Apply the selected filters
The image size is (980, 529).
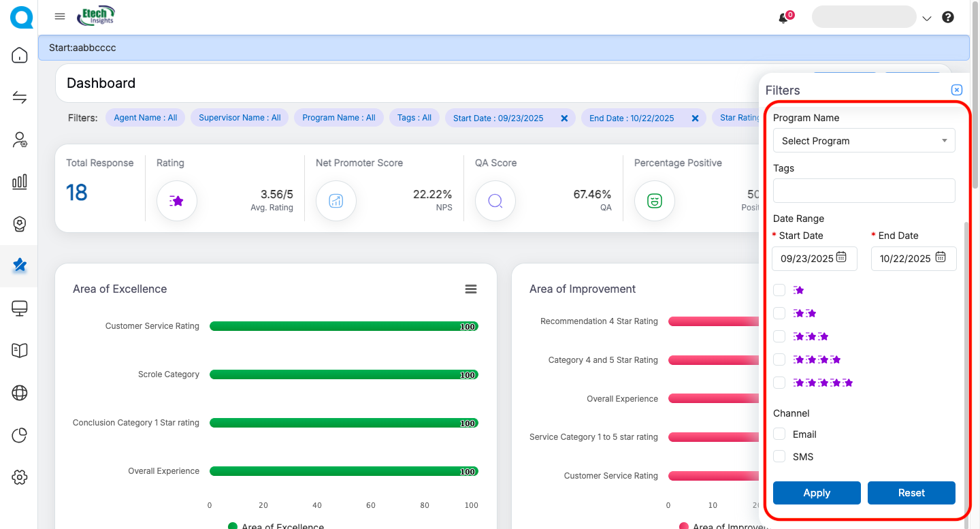(817, 493)
